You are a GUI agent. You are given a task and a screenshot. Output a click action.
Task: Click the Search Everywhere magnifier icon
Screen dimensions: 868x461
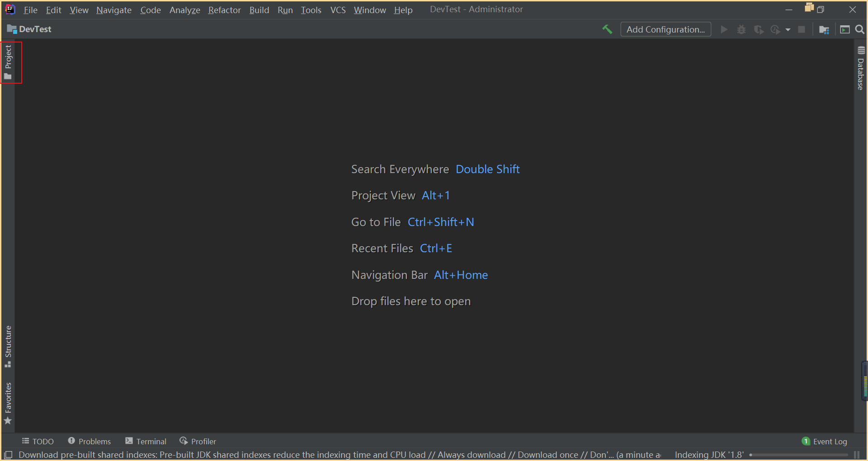tap(860, 29)
